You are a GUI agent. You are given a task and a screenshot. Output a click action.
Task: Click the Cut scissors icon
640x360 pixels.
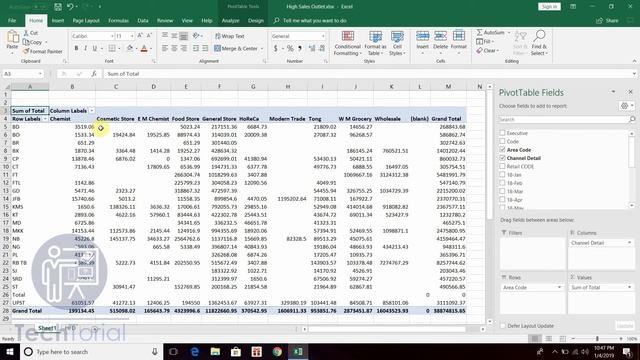pyautogui.click(x=26, y=33)
